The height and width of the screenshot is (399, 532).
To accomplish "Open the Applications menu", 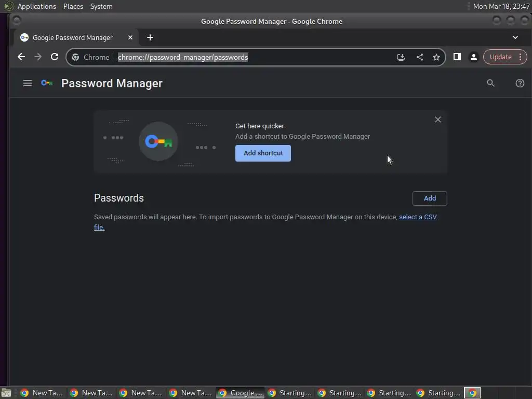I will coord(37,6).
